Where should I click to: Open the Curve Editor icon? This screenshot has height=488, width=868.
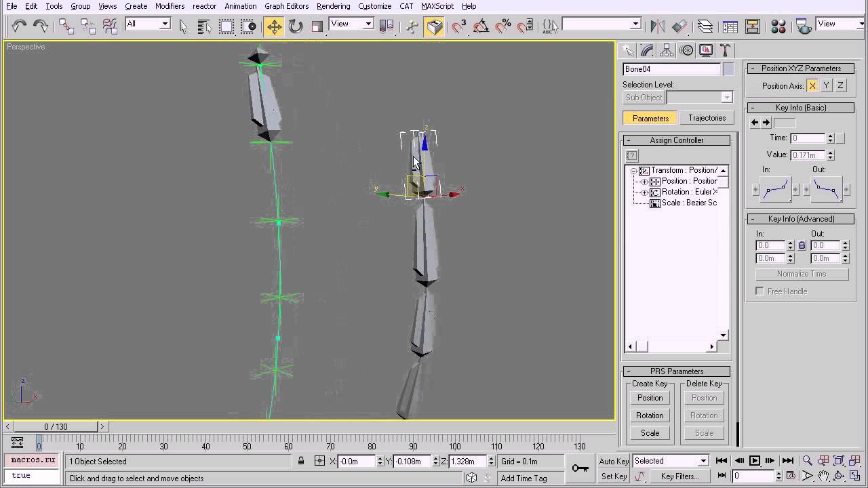click(730, 26)
